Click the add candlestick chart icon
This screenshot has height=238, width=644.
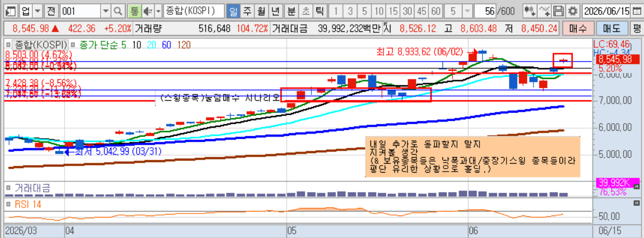[531, 10]
